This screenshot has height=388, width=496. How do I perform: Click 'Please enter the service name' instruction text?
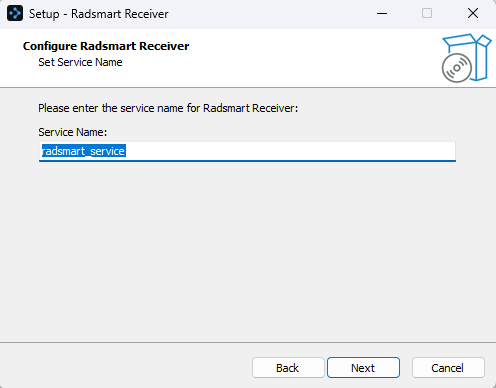coord(168,108)
